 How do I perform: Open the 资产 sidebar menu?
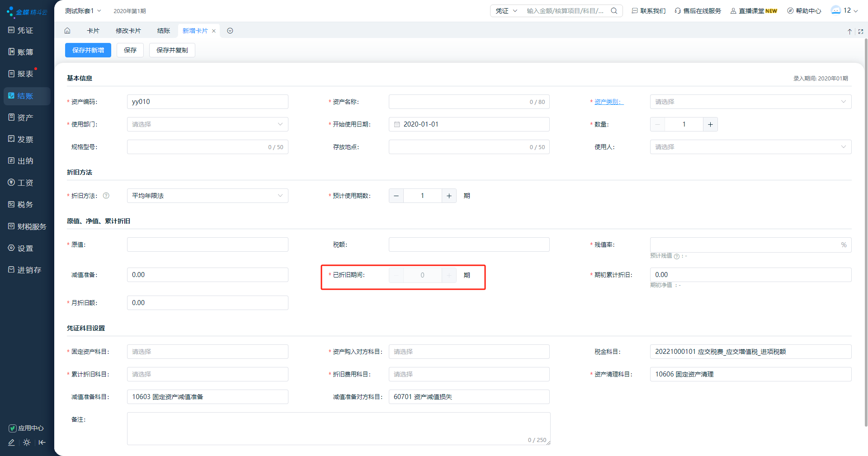[25, 118]
